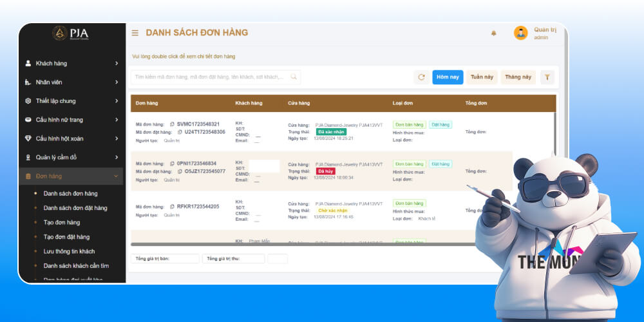Copy pre-order code U24T1723548306
Image resolution: width=644 pixels, height=322 pixels.
180,132
